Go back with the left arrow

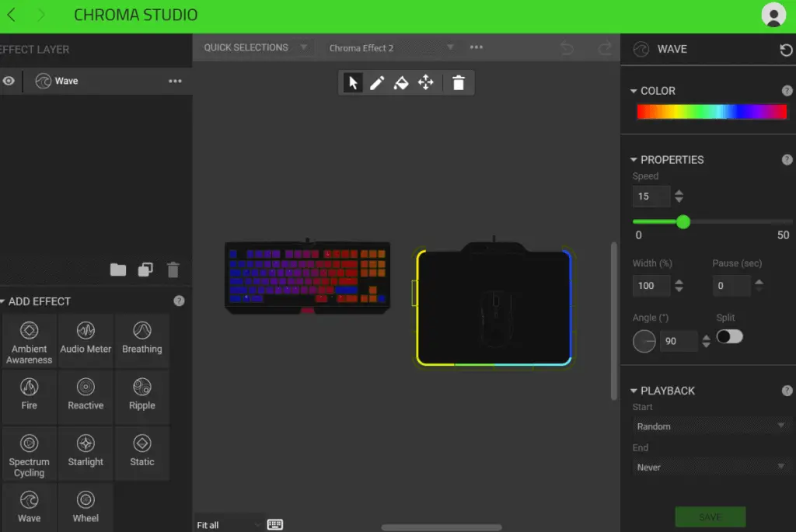[x=11, y=15]
